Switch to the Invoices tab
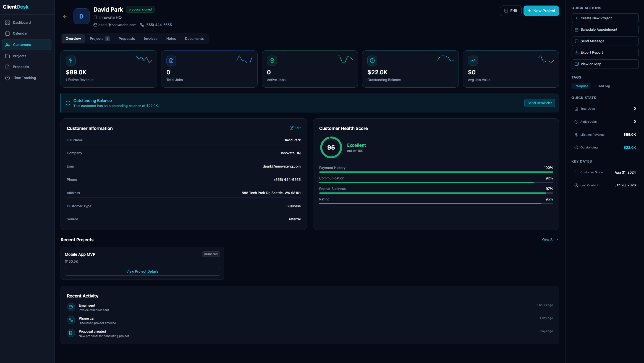Screen dimensions: 644x363 tap(150, 38)
